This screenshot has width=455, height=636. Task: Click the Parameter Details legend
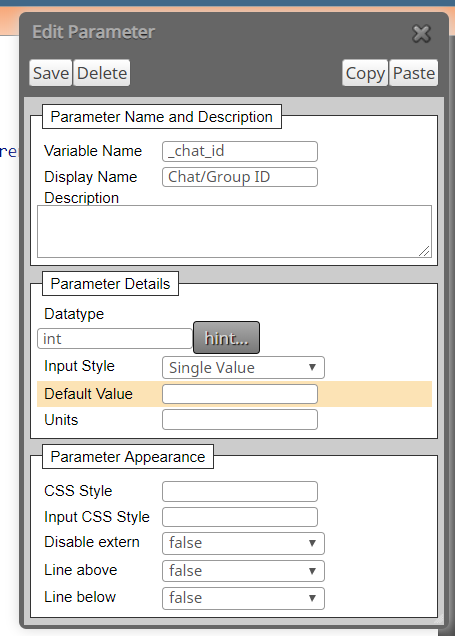click(x=110, y=284)
